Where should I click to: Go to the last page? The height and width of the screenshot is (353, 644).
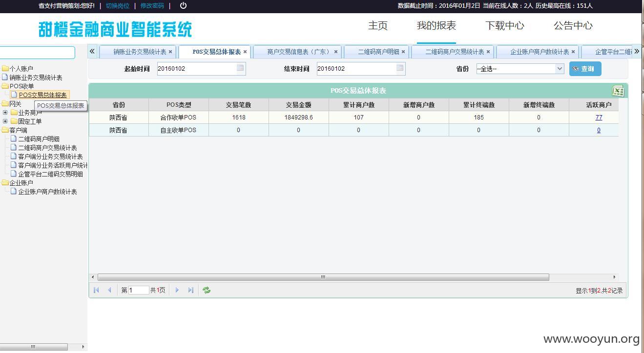pyautogui.click(x=190, y=290)
